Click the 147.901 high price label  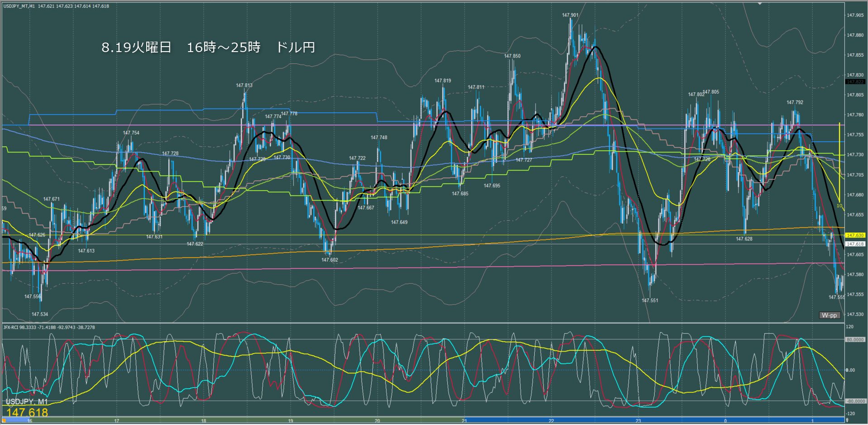click(x=570, y=15)
